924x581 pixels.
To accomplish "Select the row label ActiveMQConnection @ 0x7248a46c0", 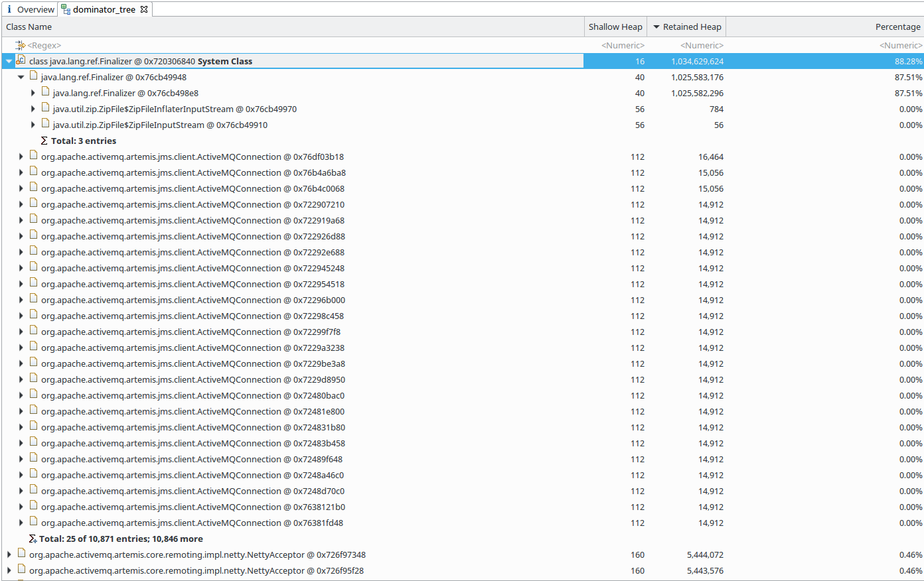I will pyautogui.click(x=193, y=475).
